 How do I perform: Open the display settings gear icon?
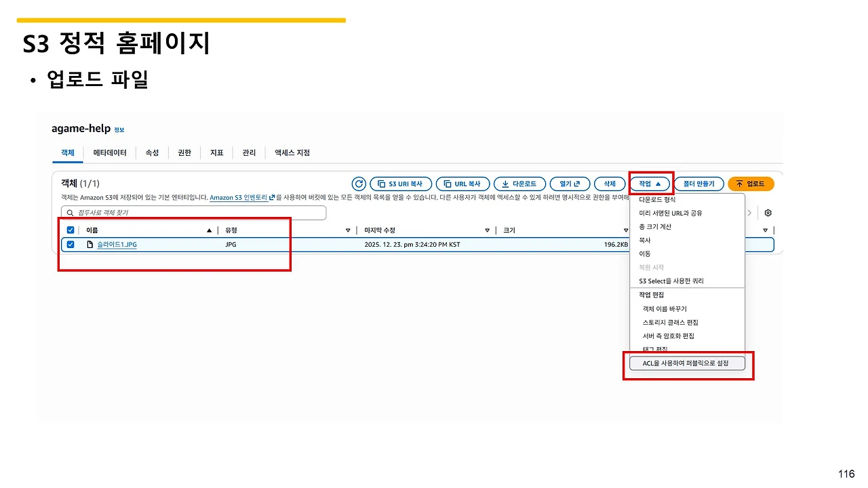pos(768,212)
